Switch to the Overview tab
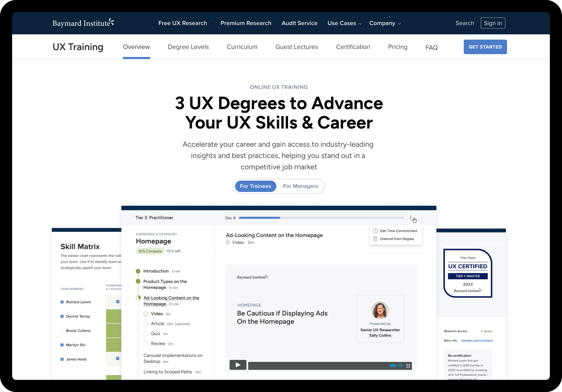 (136, 47)
